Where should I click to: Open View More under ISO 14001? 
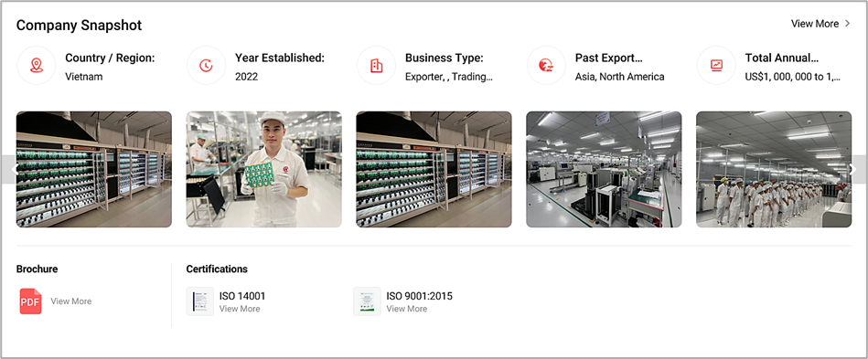[x=239, y=309]
